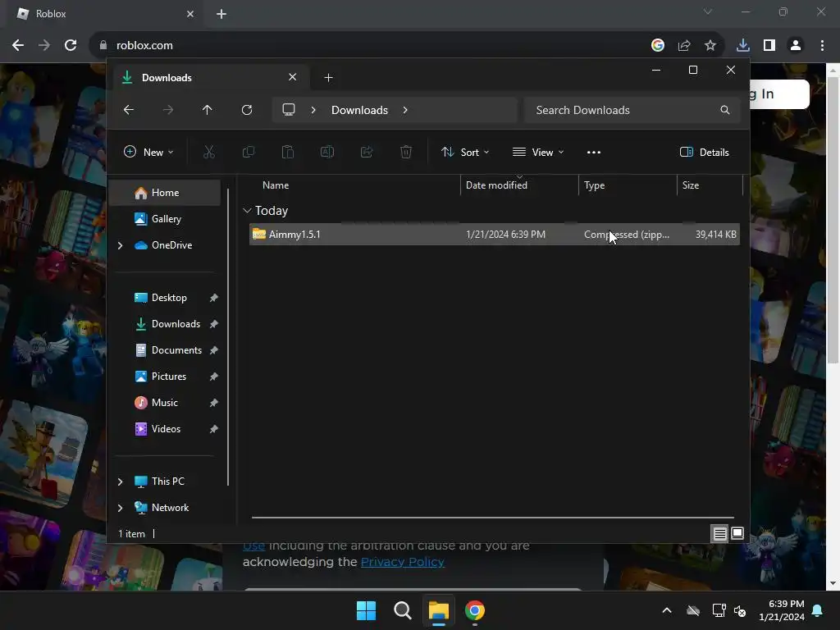The image size is (840, 630).
Task: Click the Chrome share page icon
Action: (x=684, y=45)
